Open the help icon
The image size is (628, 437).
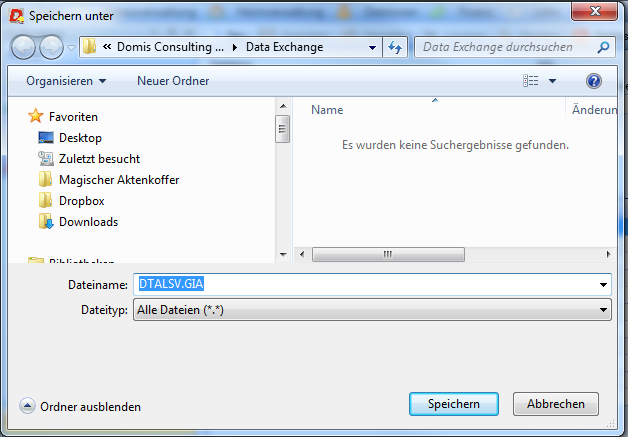pos(594,81)
